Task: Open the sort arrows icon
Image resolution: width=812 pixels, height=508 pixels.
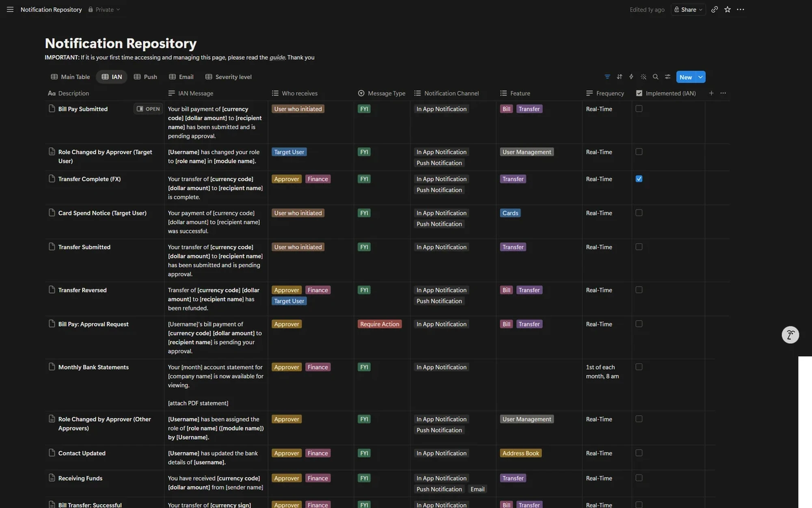Action: [x=619, y=77]
